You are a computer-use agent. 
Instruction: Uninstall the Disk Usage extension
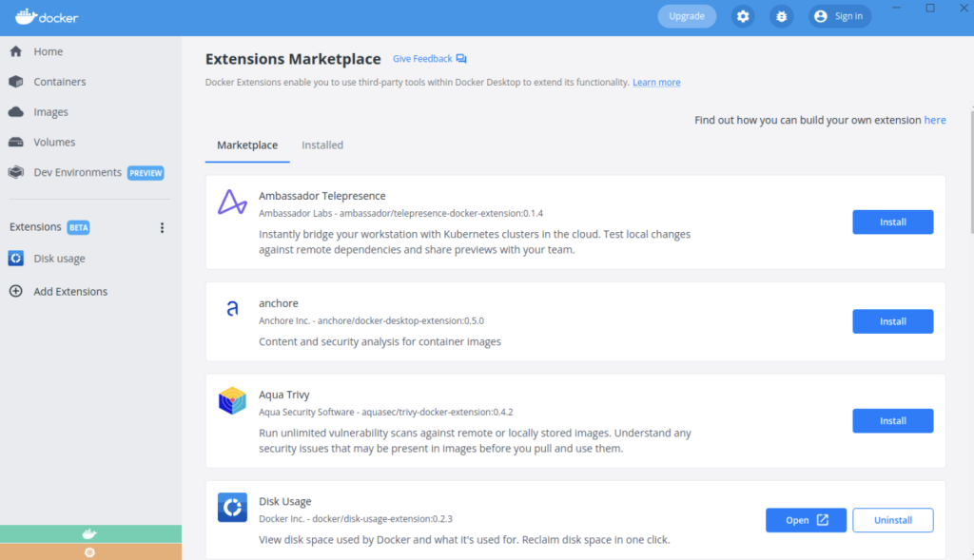pos(892,520)
